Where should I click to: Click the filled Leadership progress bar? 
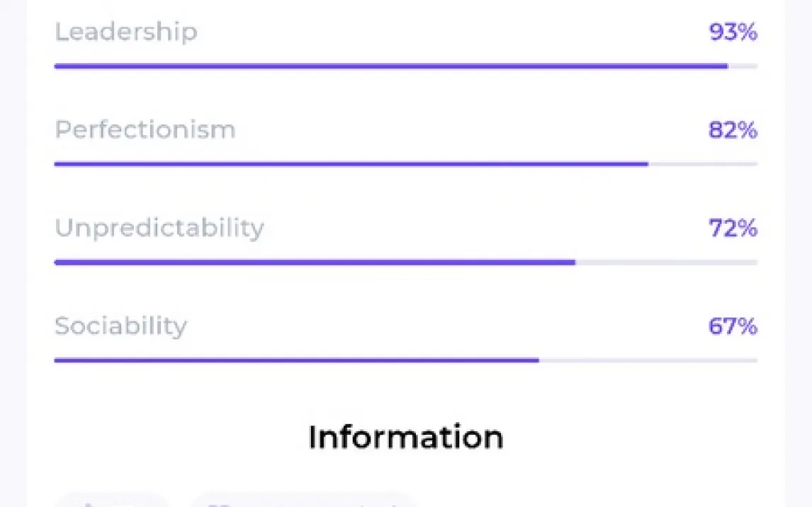pyautogui.click(x=390, y=67)
